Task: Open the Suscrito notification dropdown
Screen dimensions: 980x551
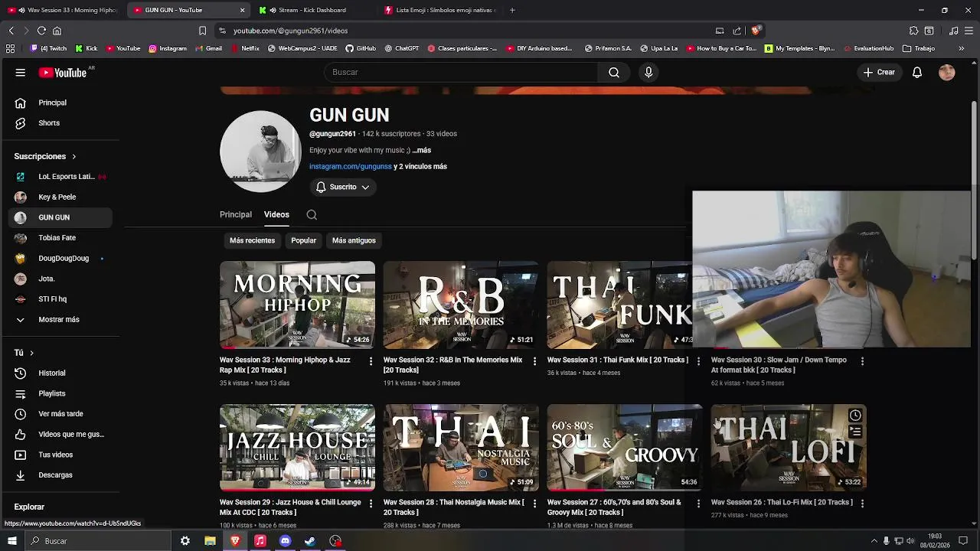Action: coord(342,187)
